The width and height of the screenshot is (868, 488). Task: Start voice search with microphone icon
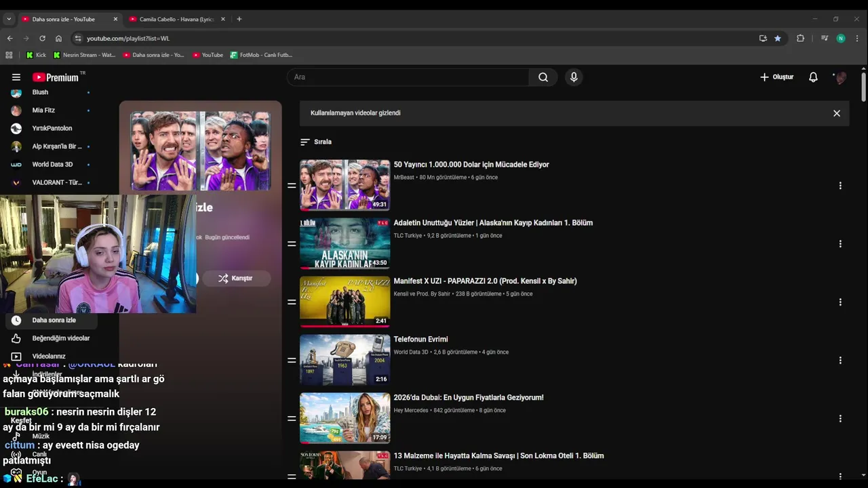(574, 77)
